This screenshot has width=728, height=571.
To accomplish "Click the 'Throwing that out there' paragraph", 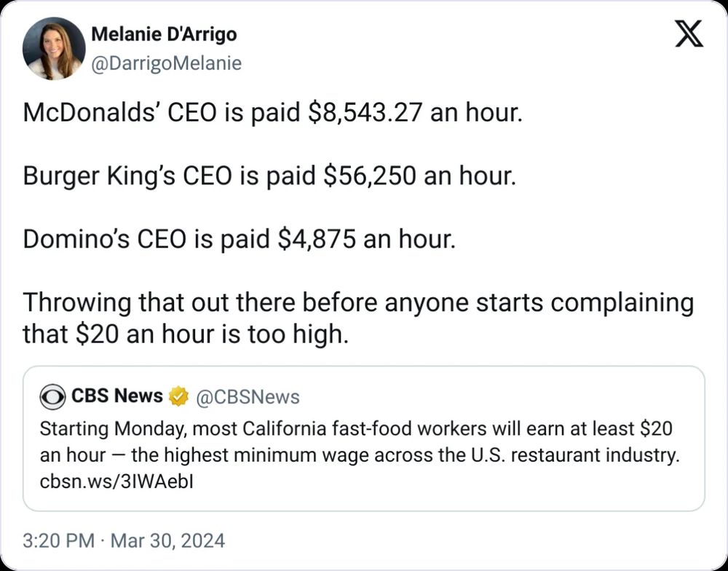I will (x=358, y=318).
